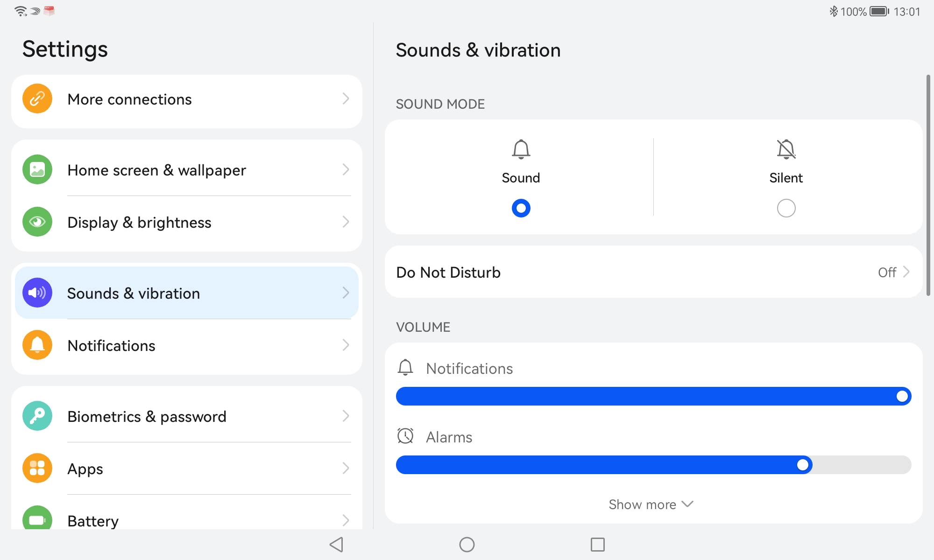Tap the purple Sounds & vibration speaker icon

(37, 293)
